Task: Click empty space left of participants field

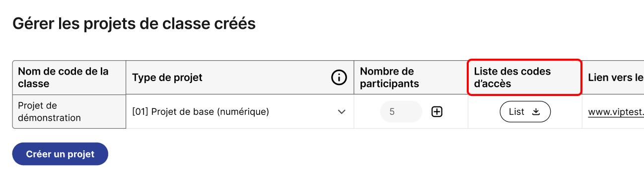Action: click(x=367, y=112)
